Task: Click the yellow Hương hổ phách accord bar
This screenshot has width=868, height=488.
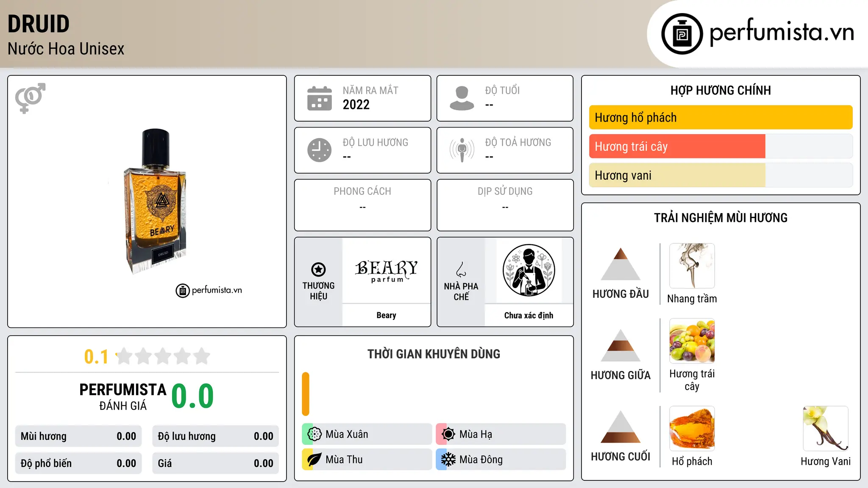Action: point(721,117)
